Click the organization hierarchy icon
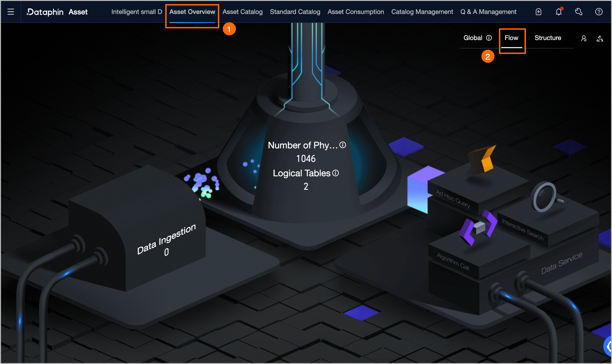Image resolution: width=612 pixels, height=364 pixels. click(600, 38)
